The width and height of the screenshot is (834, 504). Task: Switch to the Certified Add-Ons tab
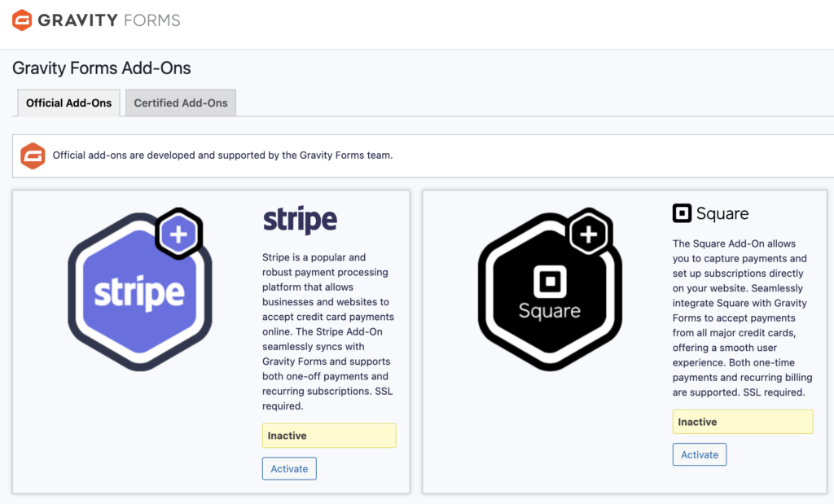click(180, 103)
